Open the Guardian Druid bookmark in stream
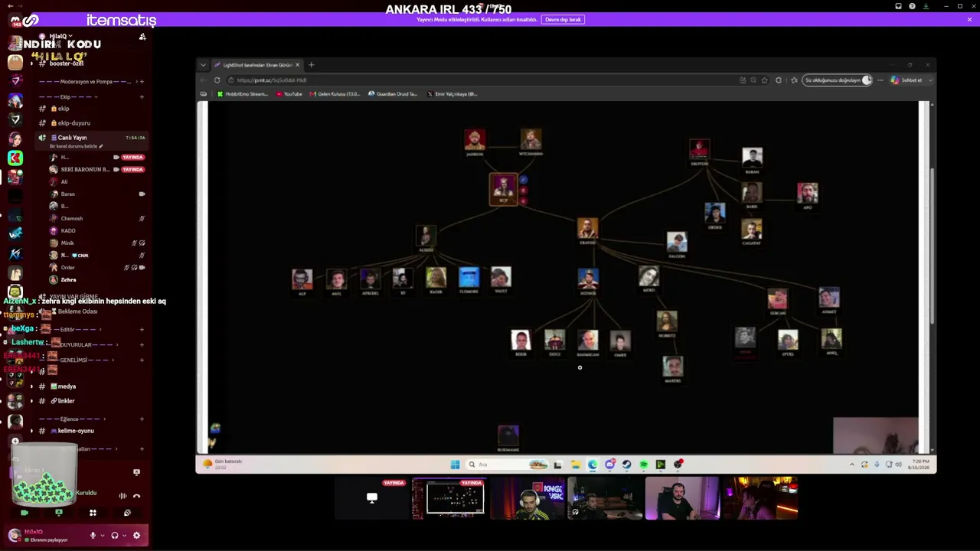The width and height of the screenshot is (980, 551). pyautogui.click(x=393, y=94)
